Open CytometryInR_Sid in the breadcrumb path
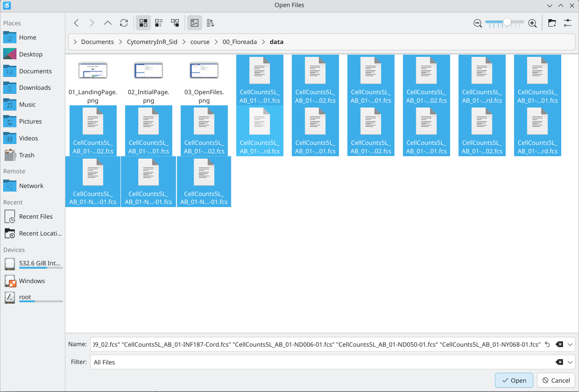Image resolution: width=579 pixels, height=392 pixels. tap(152, 42)
